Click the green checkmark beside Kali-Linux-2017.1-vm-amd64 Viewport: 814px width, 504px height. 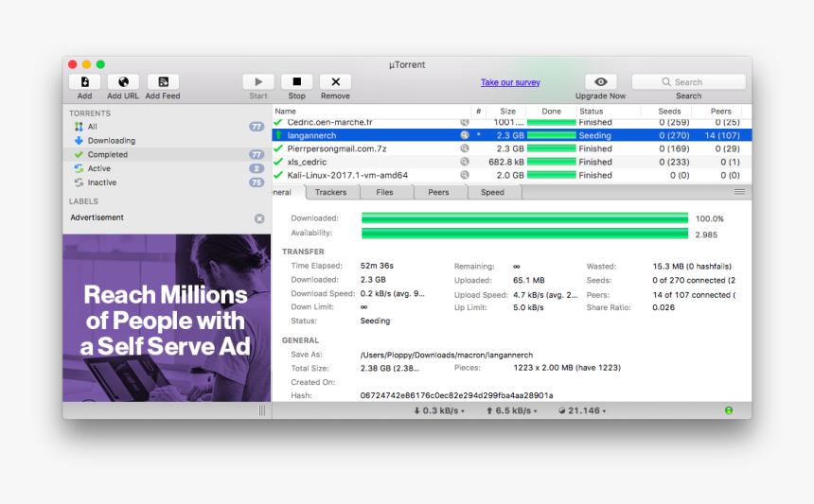pyautogui.click(x=278, y=175)
